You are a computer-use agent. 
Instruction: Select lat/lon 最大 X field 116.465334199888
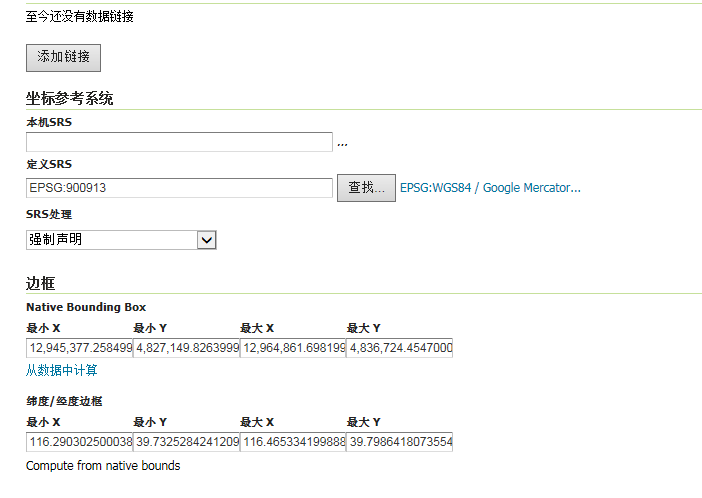(293, 442)
